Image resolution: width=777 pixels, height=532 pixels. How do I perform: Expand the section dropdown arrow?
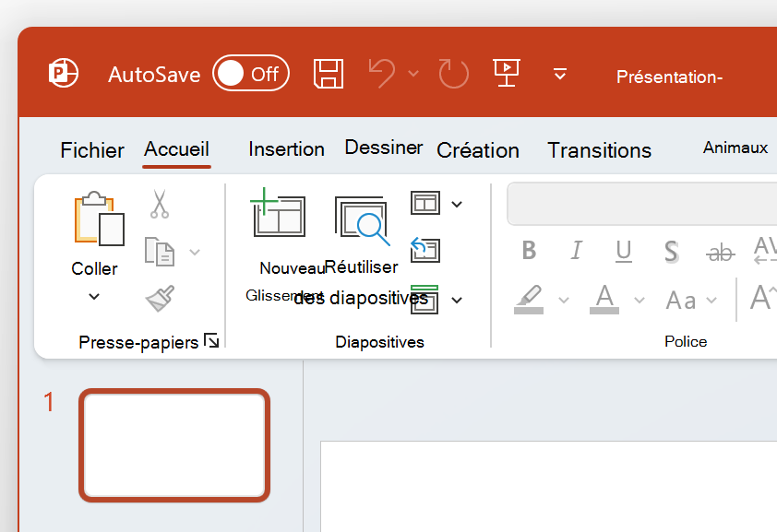coord(457,300)
